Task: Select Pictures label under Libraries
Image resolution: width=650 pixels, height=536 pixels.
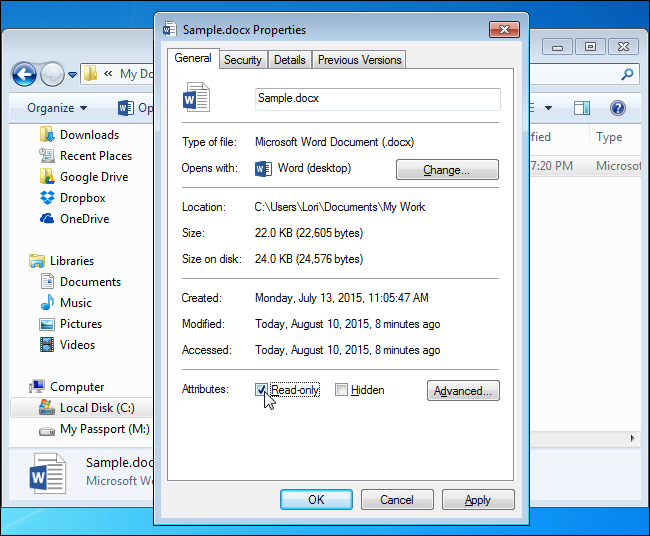Action: coord(81,324)
